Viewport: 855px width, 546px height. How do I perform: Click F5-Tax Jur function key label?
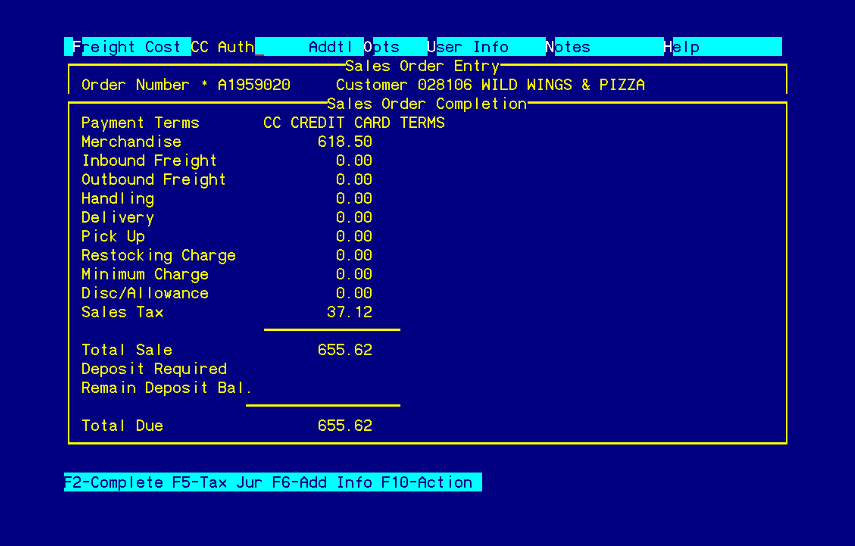[217, 482]
